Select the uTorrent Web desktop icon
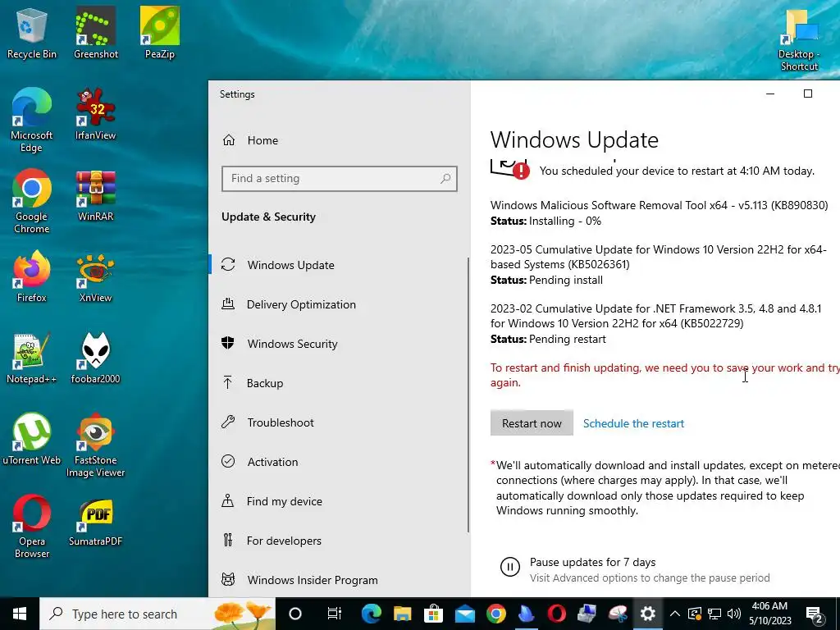The width and height of the screenshot is (840, 630). point(32,440)
